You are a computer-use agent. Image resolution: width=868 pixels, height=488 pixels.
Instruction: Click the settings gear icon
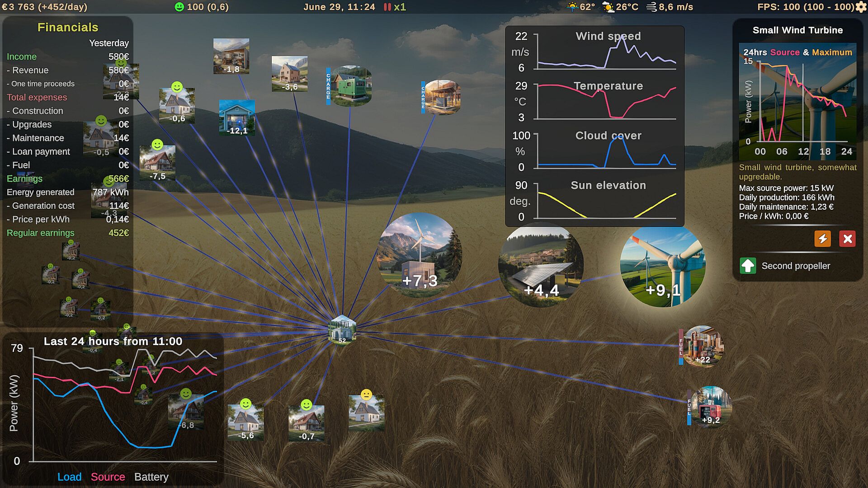pos(861,7)
